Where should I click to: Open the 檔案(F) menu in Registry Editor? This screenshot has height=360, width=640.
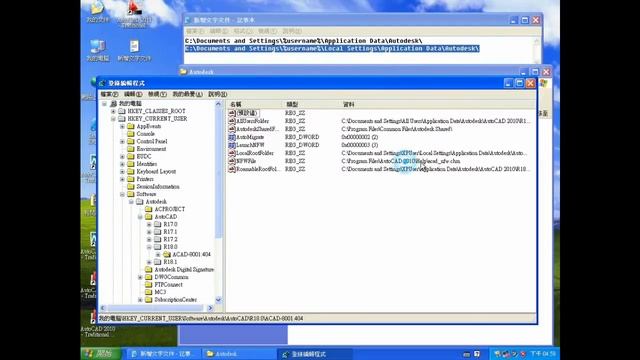[x=109, y=94]
